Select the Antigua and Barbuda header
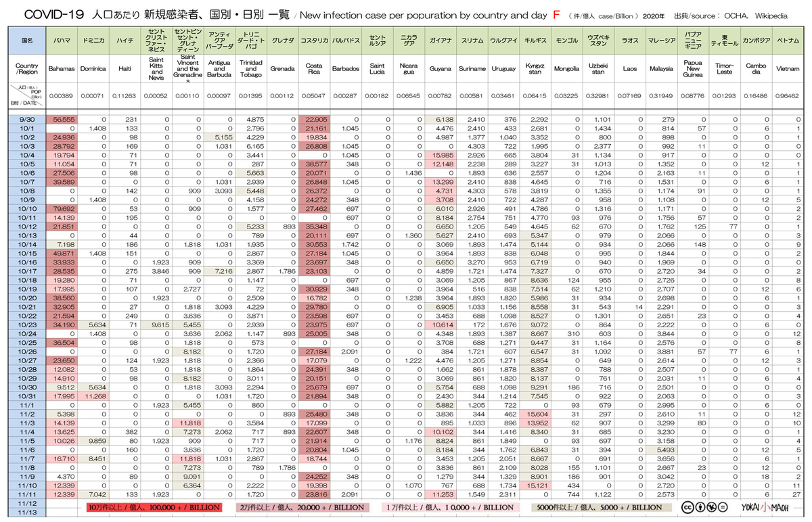 tap(218, 69)
